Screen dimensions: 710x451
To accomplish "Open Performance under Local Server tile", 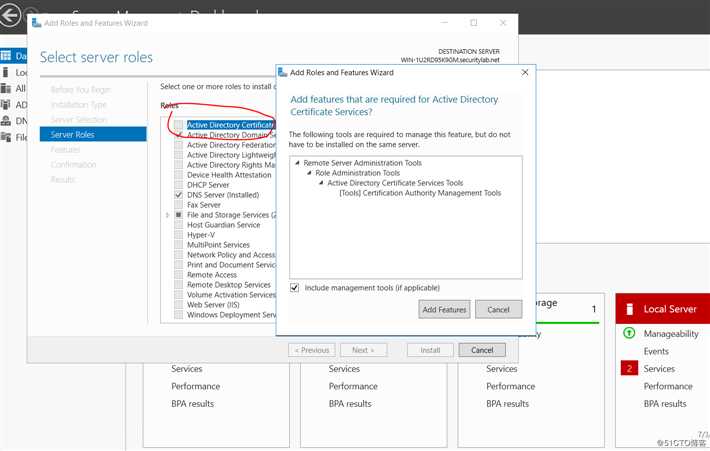I will point(668,386).
